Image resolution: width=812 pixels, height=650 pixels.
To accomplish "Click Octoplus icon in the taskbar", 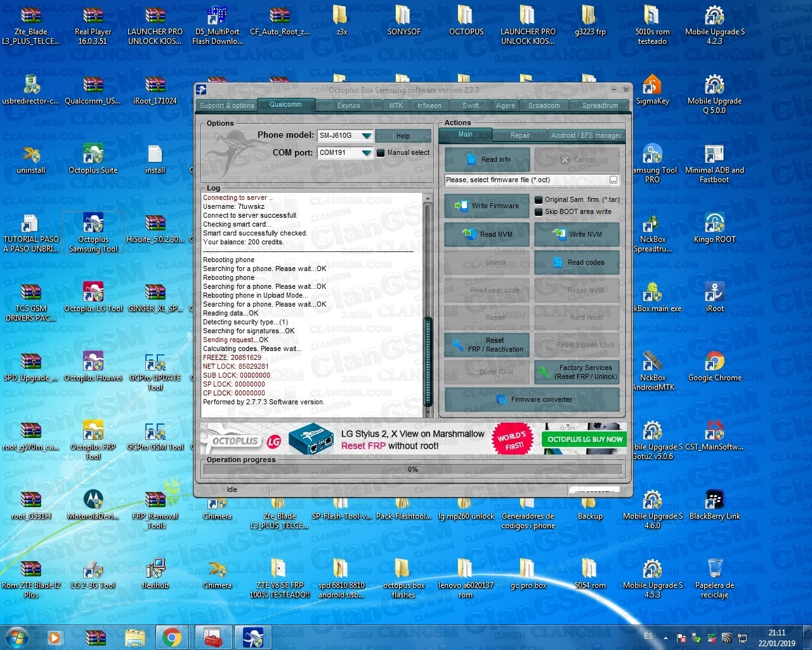I will click(253, 637).
